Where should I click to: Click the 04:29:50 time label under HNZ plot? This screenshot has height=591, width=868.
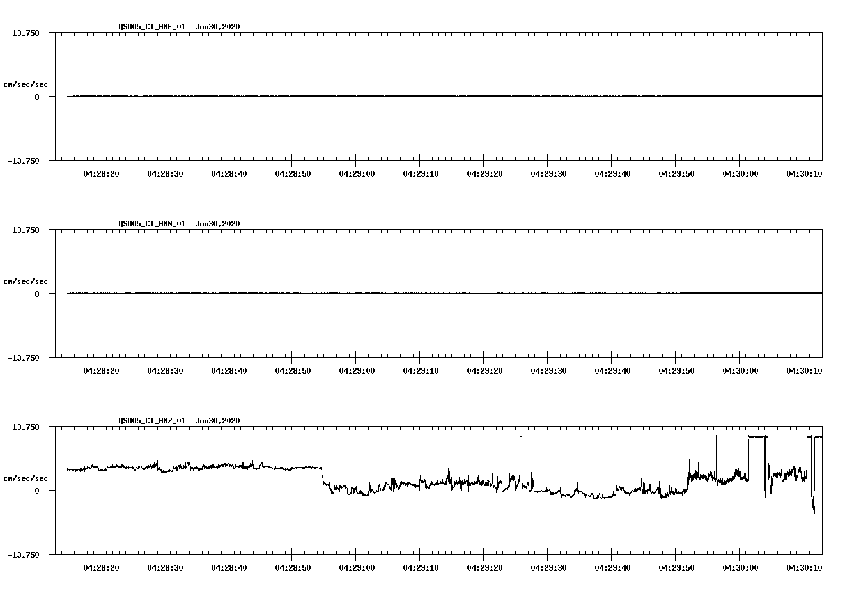click(x=676, y=568)
